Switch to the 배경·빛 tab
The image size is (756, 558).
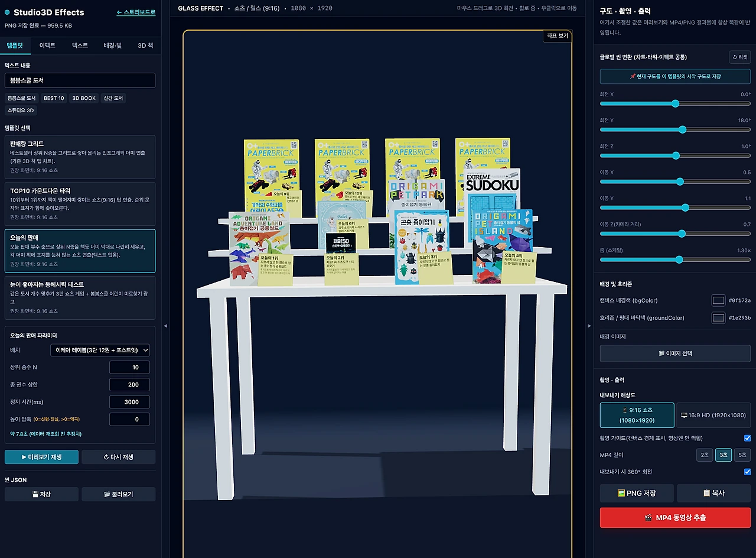click(112, 46)
